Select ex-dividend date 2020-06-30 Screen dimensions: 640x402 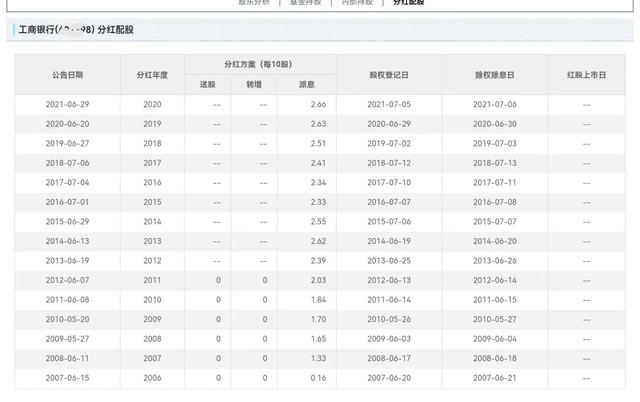click(495, 124)
